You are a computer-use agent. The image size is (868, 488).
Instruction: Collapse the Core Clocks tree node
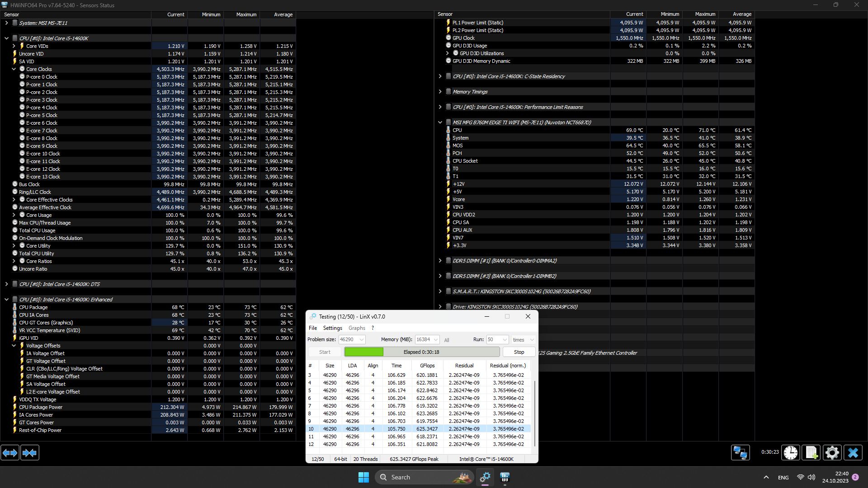(x=14, y=69)
